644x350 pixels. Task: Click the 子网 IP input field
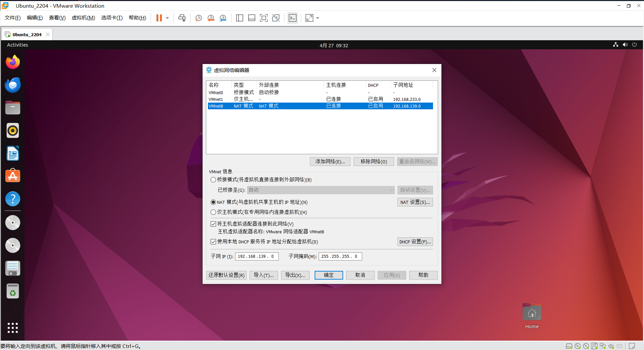(x=257, y=256)
